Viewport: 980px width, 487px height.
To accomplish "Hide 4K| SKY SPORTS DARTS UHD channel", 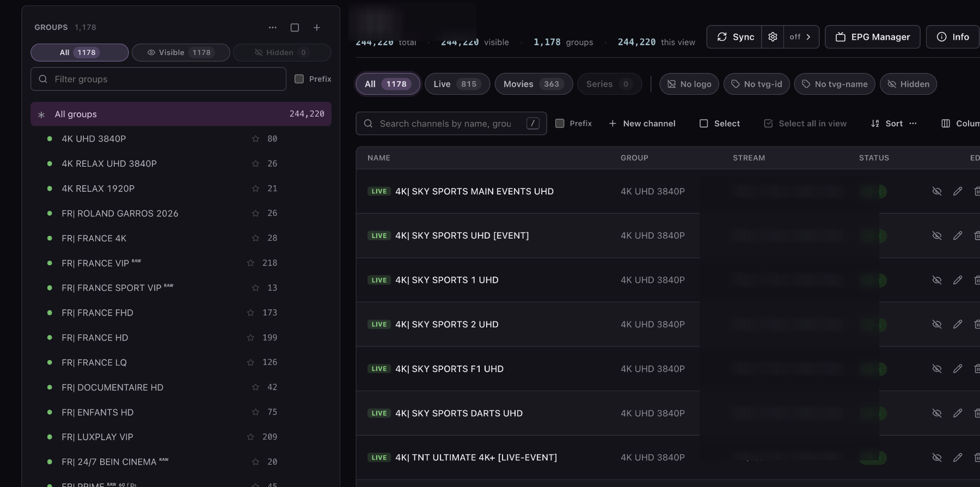I will [x=937, y=413].
